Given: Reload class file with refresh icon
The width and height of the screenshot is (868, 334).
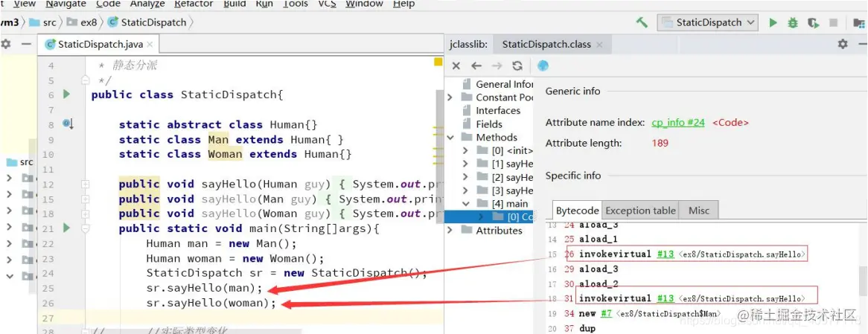Looking at the screenshot, I should pyautogui.click(x=517, y=65).
